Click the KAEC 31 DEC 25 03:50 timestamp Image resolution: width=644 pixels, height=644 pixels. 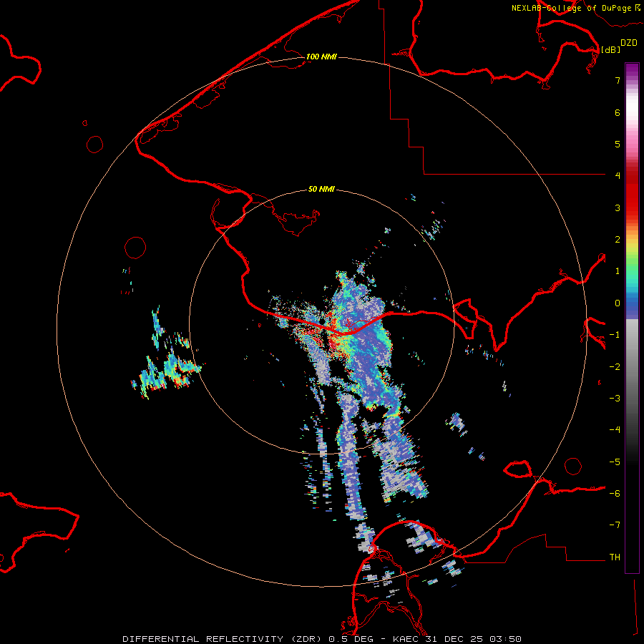tap(457, 639)
